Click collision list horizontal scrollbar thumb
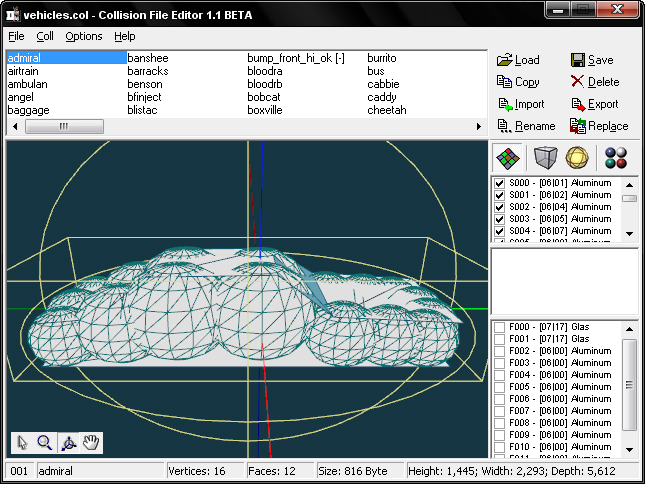Screen dimensions: 645x484 click(x=64, y=126)
